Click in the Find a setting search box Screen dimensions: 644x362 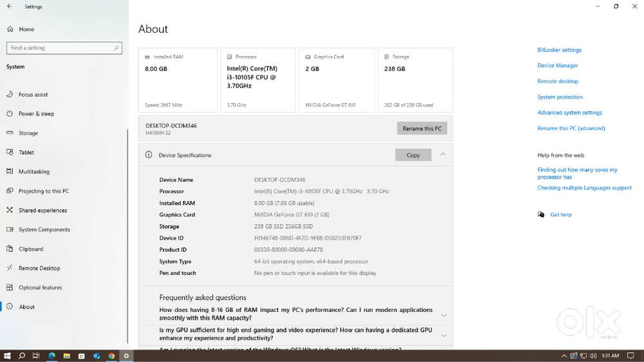click(x=63, y=48)
